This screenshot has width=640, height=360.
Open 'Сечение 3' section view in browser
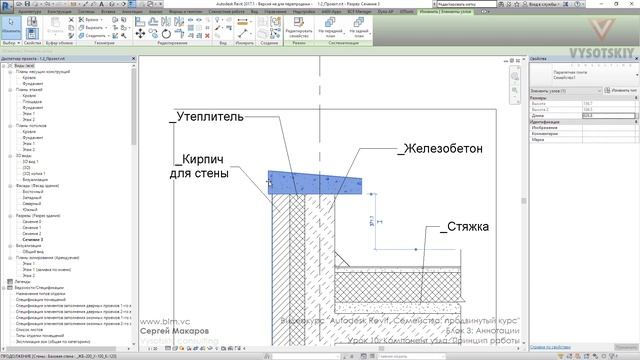33,240
